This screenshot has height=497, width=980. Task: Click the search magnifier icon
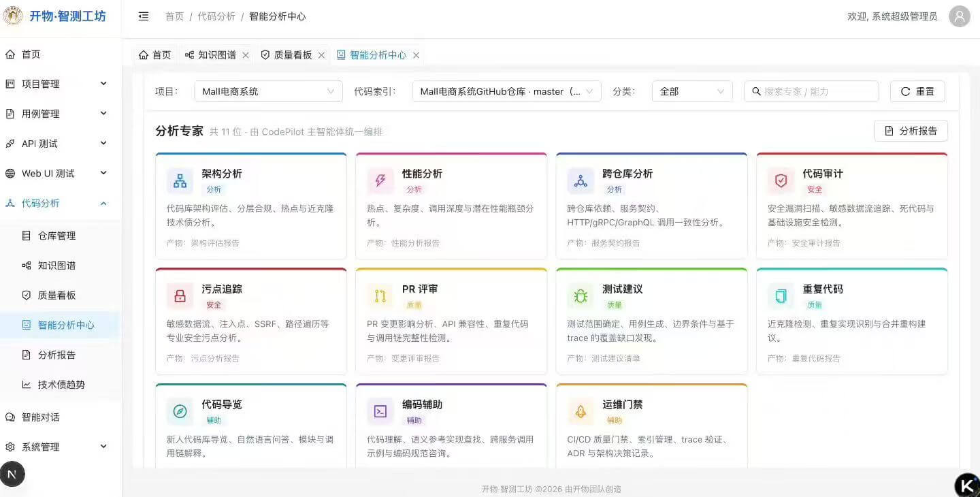pos(756,91)
